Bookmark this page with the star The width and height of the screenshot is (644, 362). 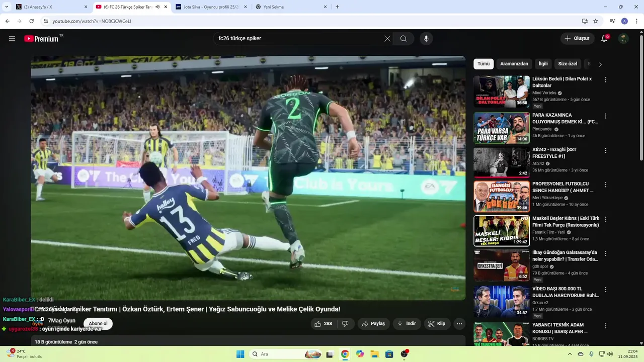tap(596, 21)
